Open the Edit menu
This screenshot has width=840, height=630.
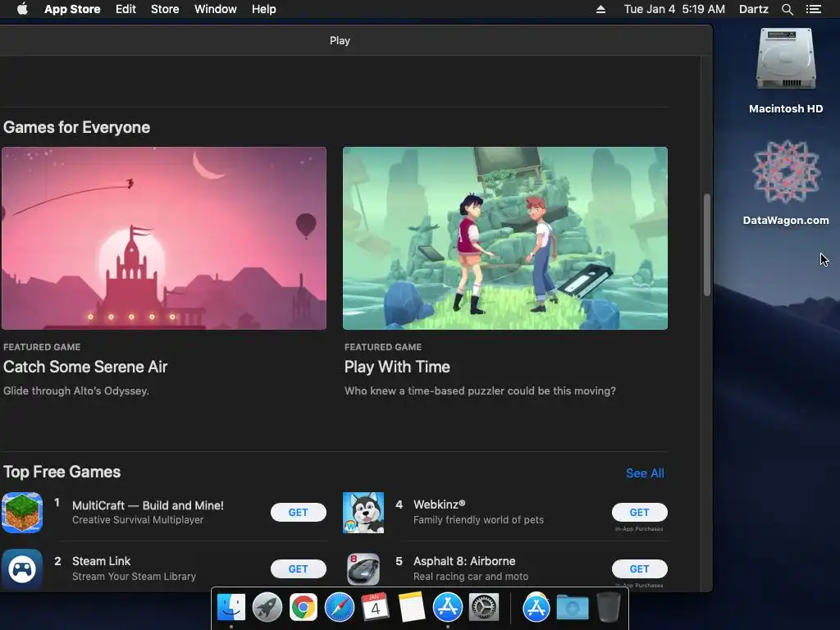point(126,9)
